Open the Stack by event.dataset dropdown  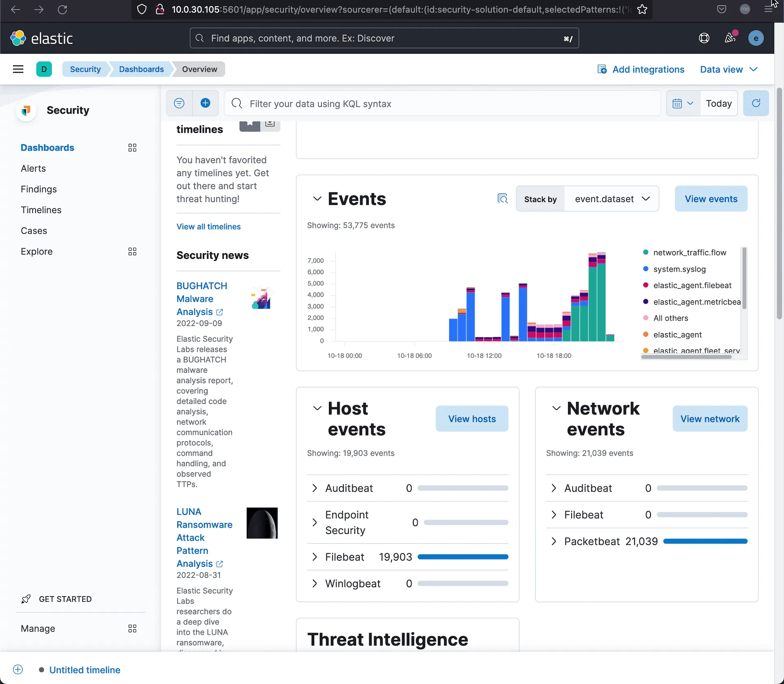[611, 199]
